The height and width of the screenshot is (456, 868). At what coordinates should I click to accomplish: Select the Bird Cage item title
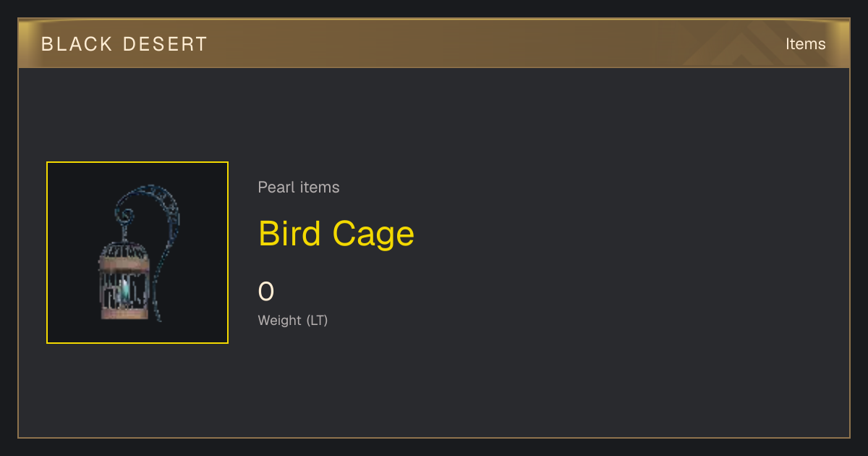[336, 234]
